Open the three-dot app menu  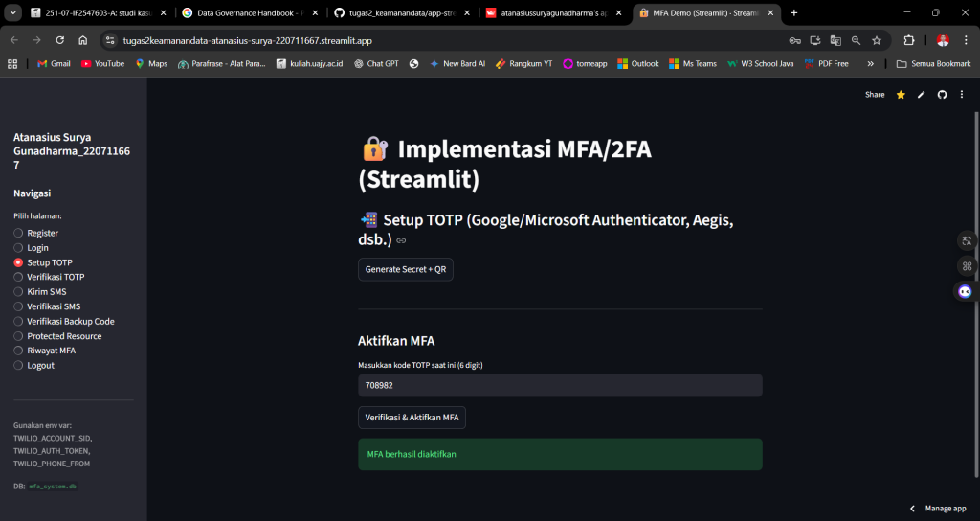point(962,95)
